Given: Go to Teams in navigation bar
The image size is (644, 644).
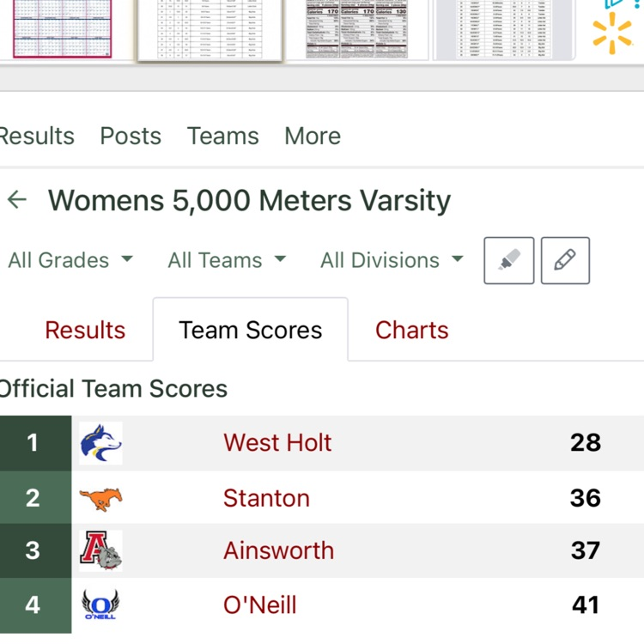Looking at the screenshot, I should [x=222, y=136].
